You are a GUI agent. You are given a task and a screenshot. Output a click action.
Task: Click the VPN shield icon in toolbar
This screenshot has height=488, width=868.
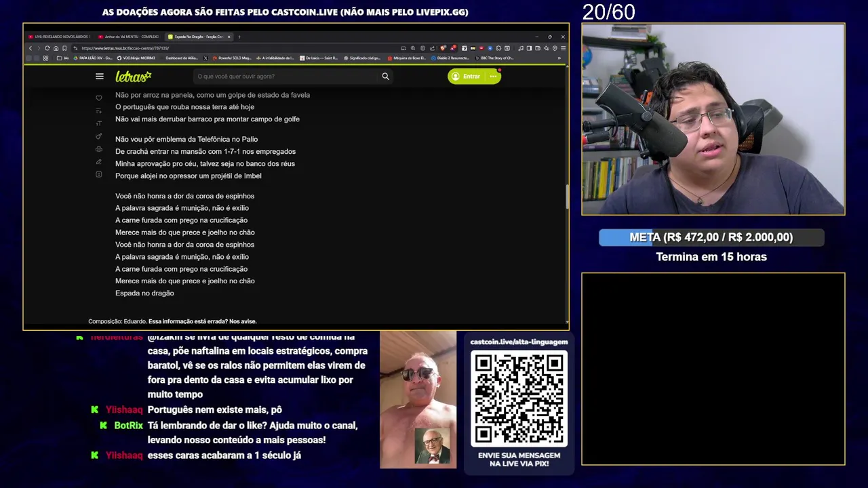pos(555,48)
